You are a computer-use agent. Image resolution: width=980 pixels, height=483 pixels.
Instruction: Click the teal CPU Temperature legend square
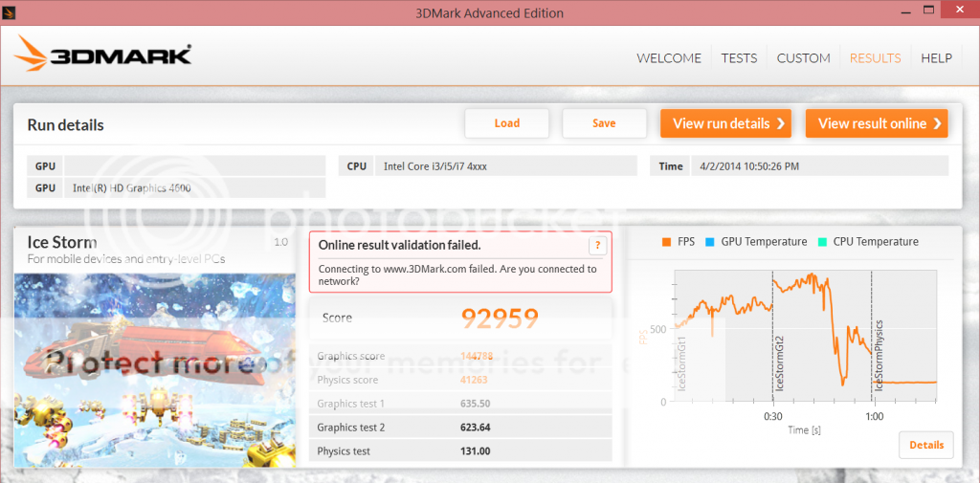click(821, 242)
